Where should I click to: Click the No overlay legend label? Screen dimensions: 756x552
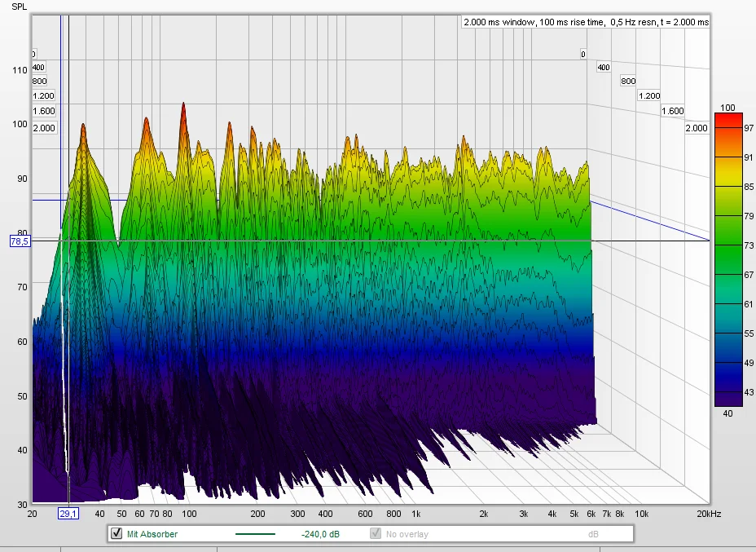(x=407, y=534)
